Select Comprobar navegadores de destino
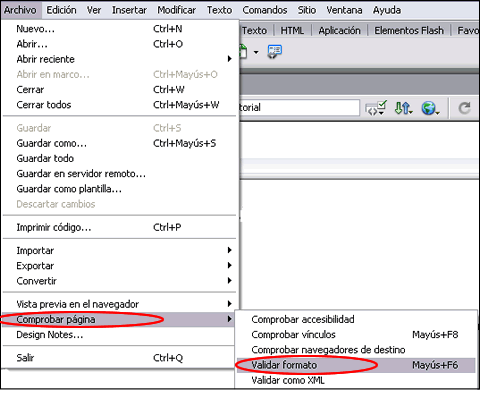The image size is (480, 394). 356,350
